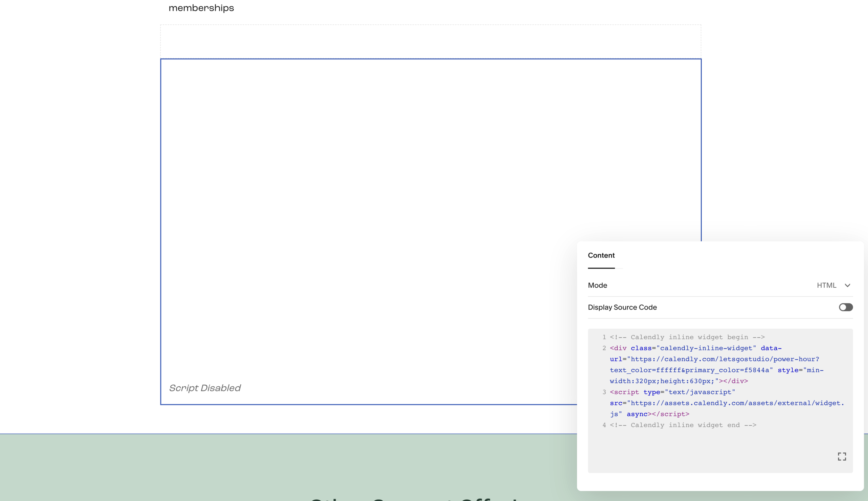Select the 'Script Disabled' placeholder text
This screenshot has height=501, width=868.
coord(205,388)
